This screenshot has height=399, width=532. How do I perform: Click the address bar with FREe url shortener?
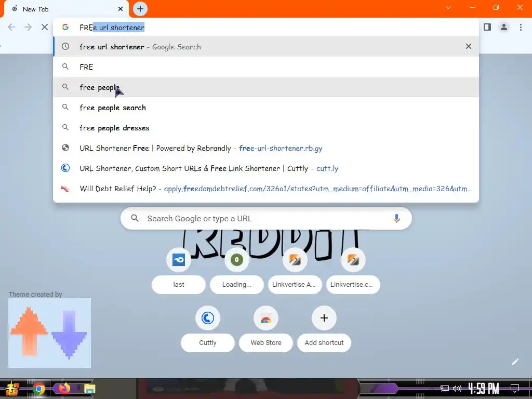266,28
